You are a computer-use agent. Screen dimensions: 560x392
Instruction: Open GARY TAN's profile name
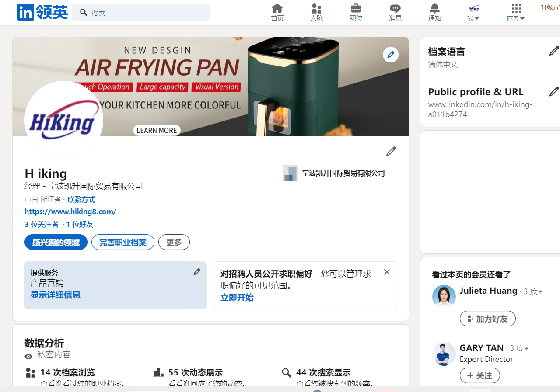point(481,348)
